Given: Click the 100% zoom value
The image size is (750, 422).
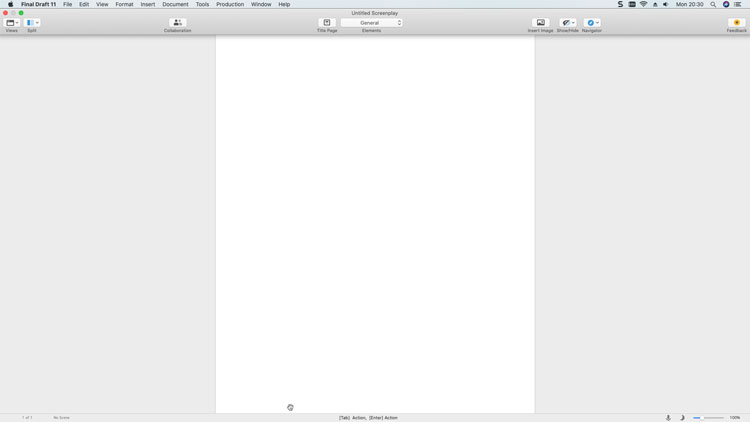Looking at the screenshot, I should [735, 418].
